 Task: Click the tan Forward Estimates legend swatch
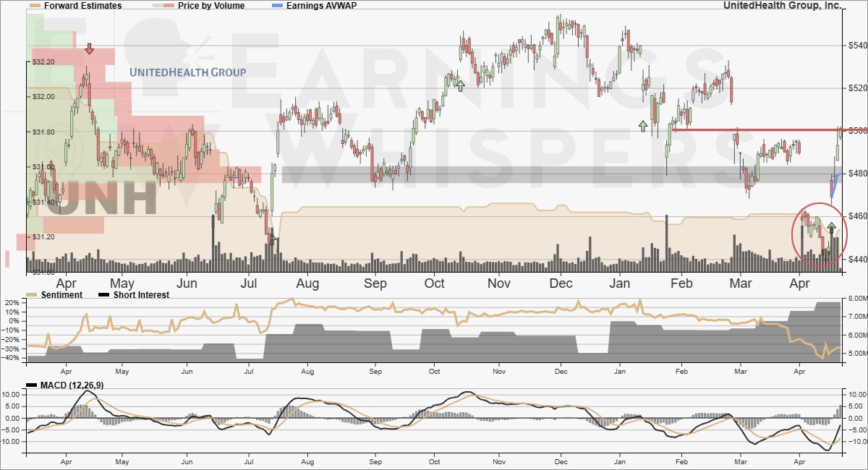pyautogui.click(x=35, y=5)
